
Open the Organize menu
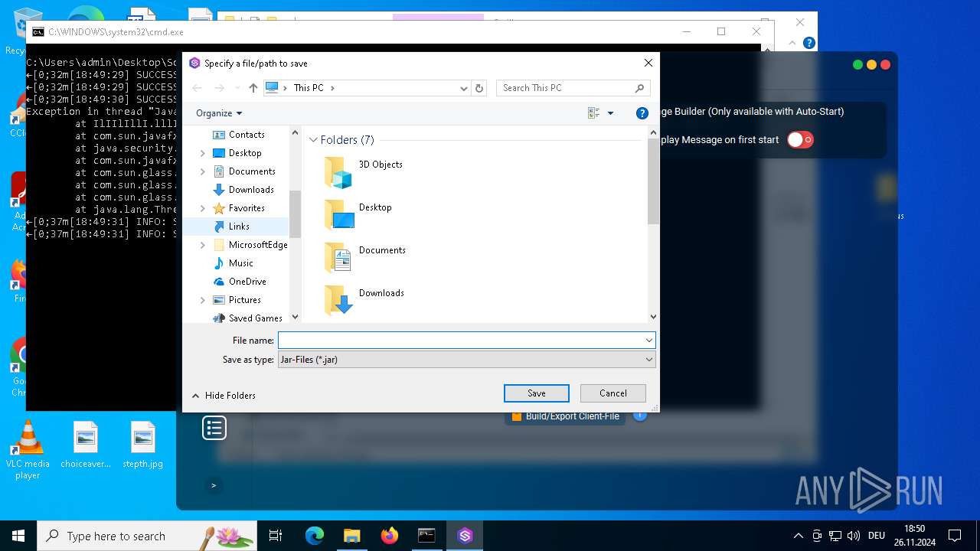(219, 113)
